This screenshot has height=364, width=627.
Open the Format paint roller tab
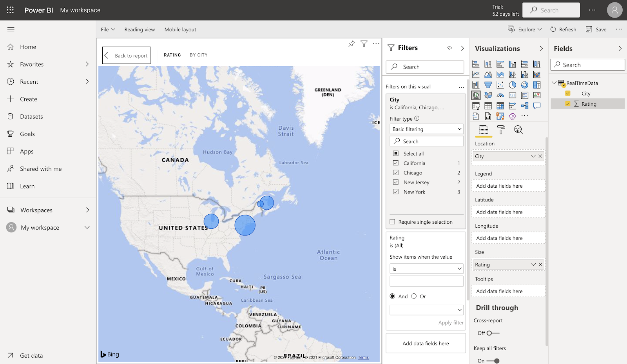pos(501,130)
